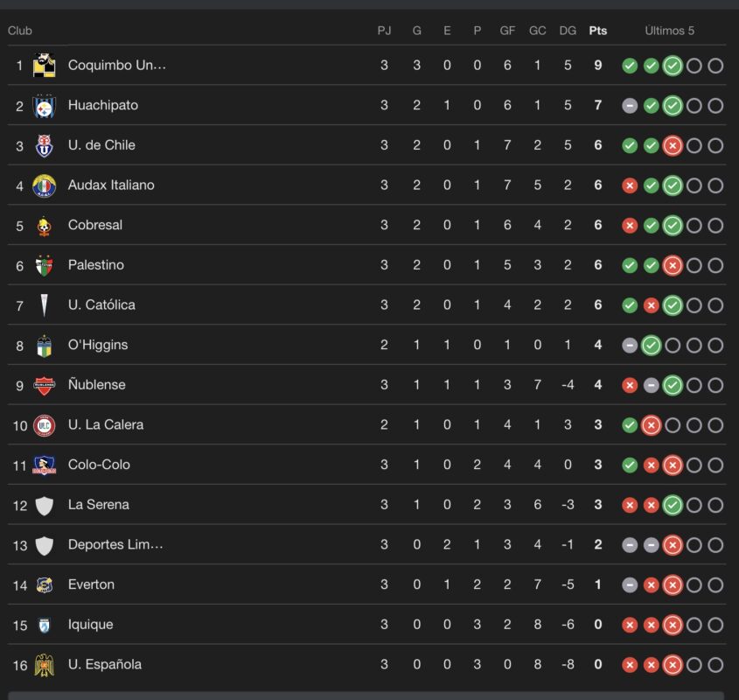Viewport: 739px width, 700px height.
Task: Click the Iquique team row name
Action: (90, 625)
